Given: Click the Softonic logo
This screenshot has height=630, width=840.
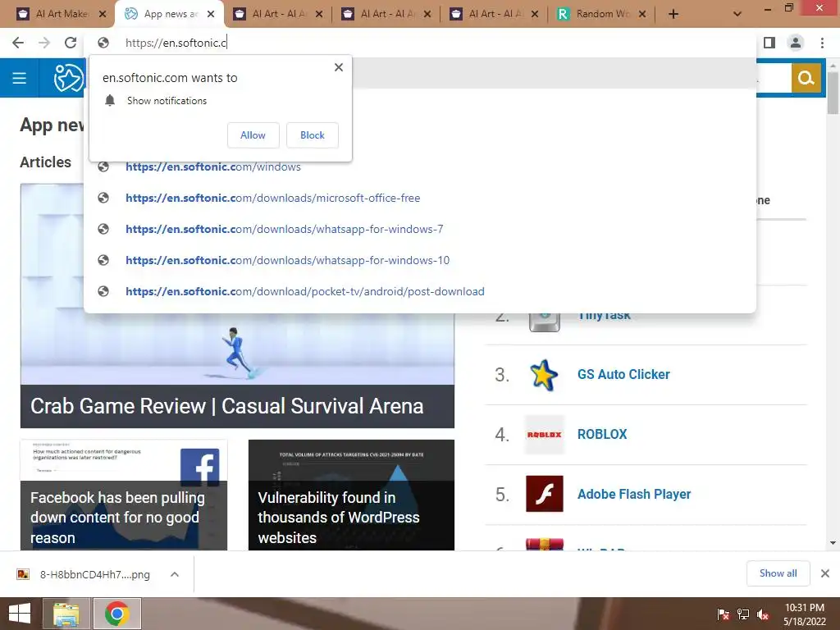Looking at the screenshot, I should [69, 78].
